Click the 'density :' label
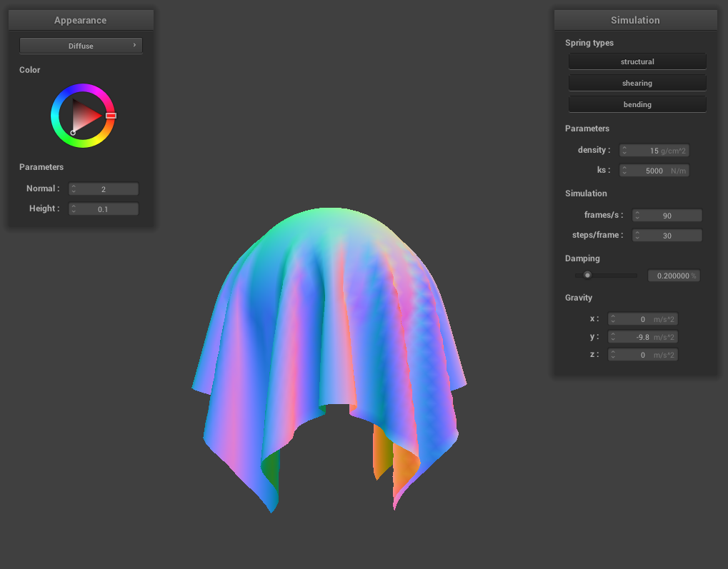 click(x=594, y=150)
